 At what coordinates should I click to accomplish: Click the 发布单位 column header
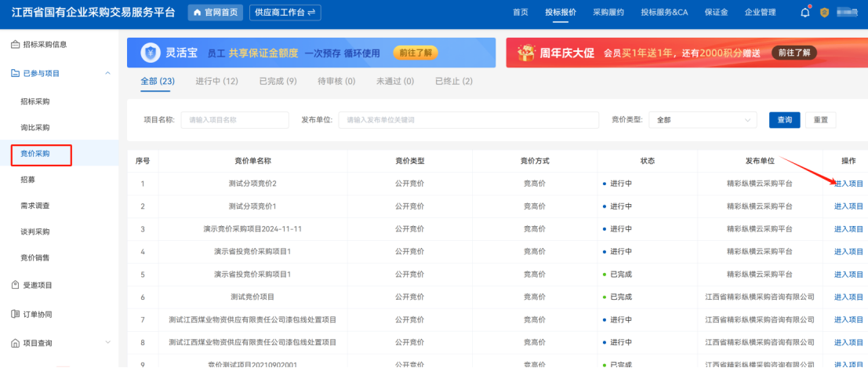click(760, 161)
